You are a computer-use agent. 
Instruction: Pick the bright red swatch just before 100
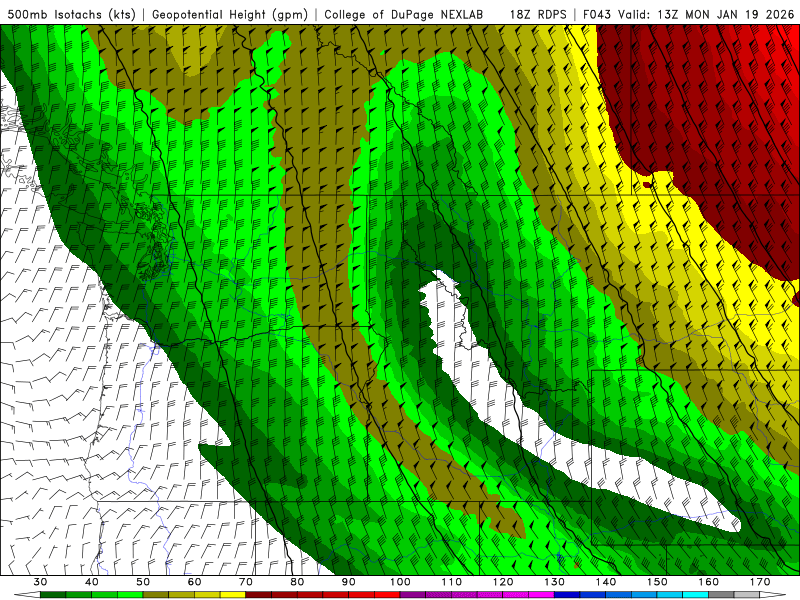(x=387, y=595)
